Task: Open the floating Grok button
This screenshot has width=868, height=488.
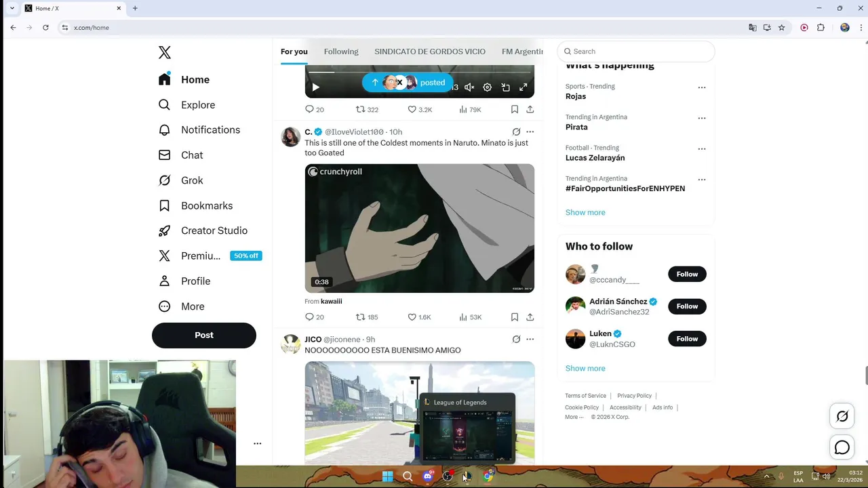Action: tap(842, 416)
